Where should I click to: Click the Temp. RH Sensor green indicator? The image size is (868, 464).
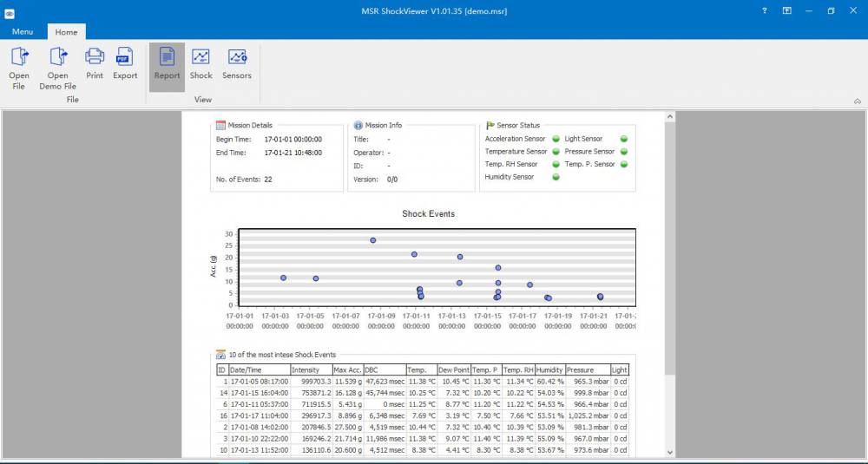tap(556, 164)
